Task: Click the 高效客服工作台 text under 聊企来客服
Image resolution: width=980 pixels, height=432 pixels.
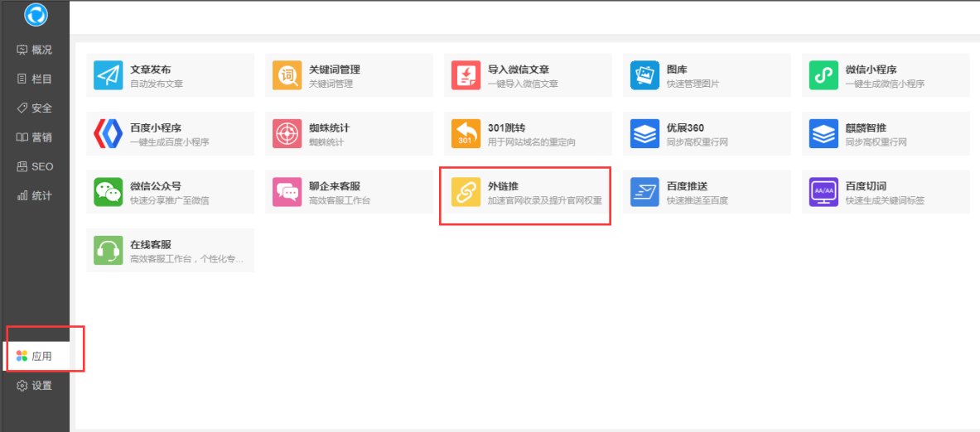Action: click(x=340, y=201)
